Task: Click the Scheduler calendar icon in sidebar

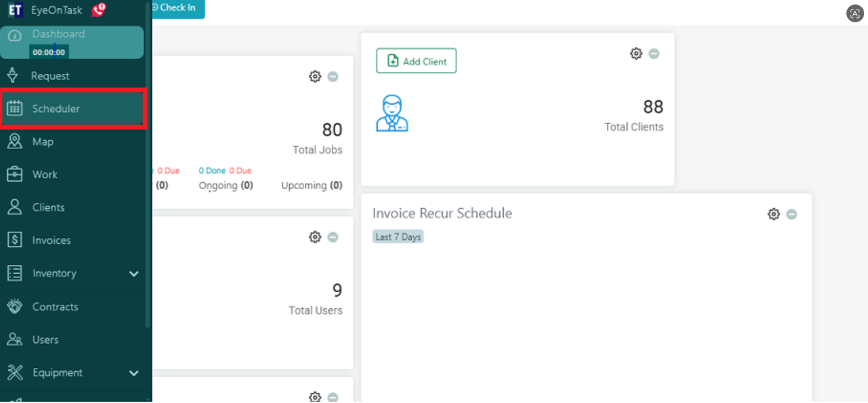Action: [15, 109]
